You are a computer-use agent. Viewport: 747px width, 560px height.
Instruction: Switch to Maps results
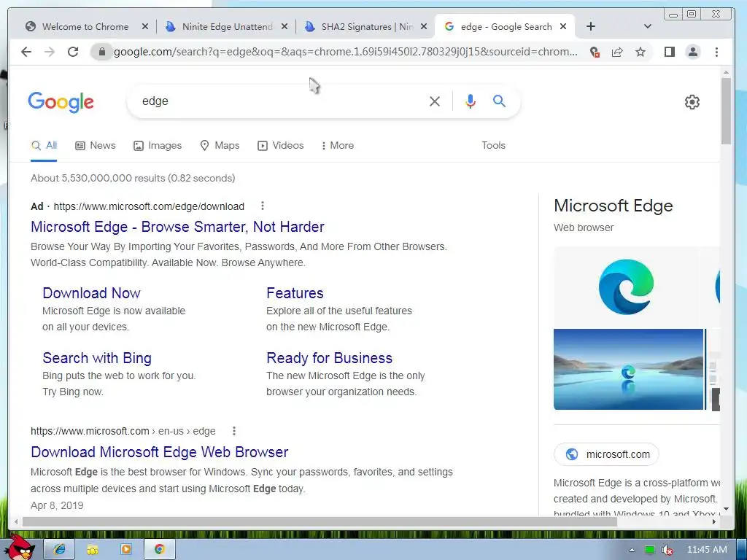click(219, 146)
